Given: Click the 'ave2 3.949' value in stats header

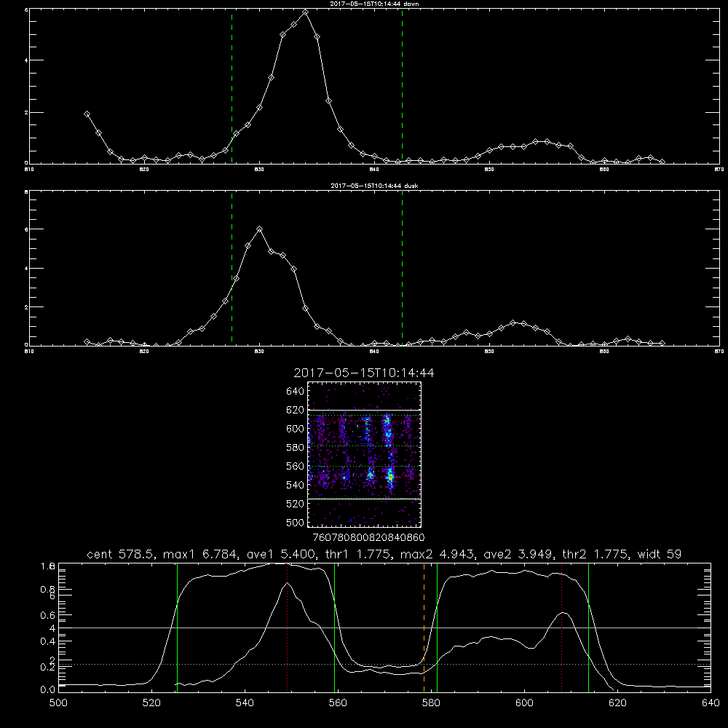Looking at the screenshot, I should point(518,554).
